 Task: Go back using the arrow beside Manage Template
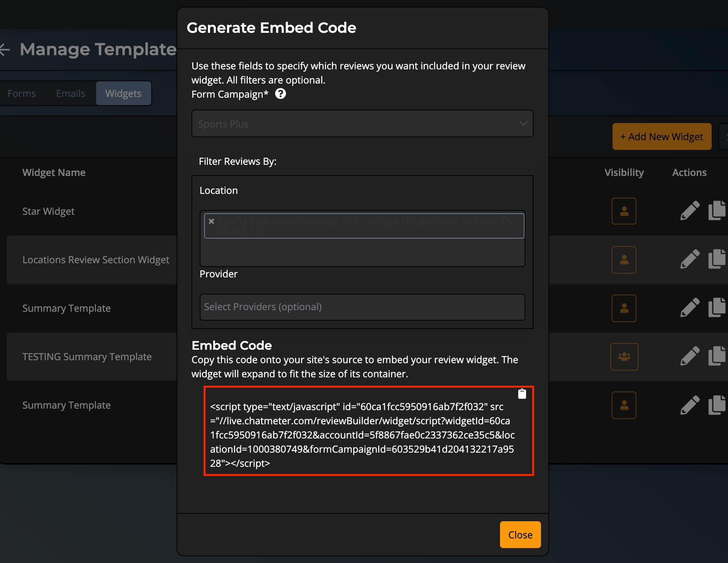(x=4, y=49)
